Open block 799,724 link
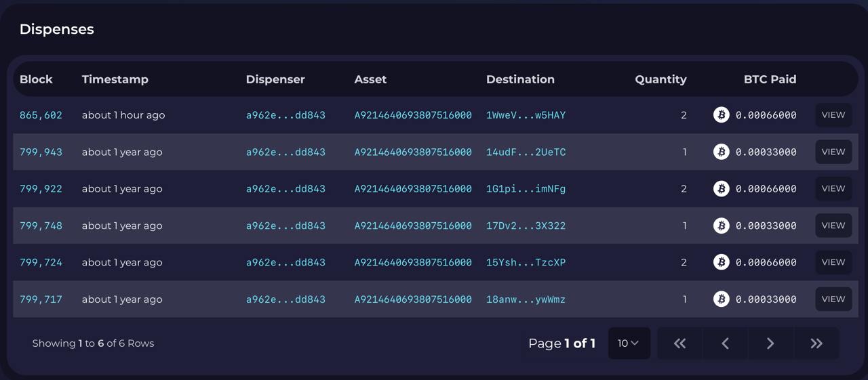This screenshot has width=868, height=380. 41,262
